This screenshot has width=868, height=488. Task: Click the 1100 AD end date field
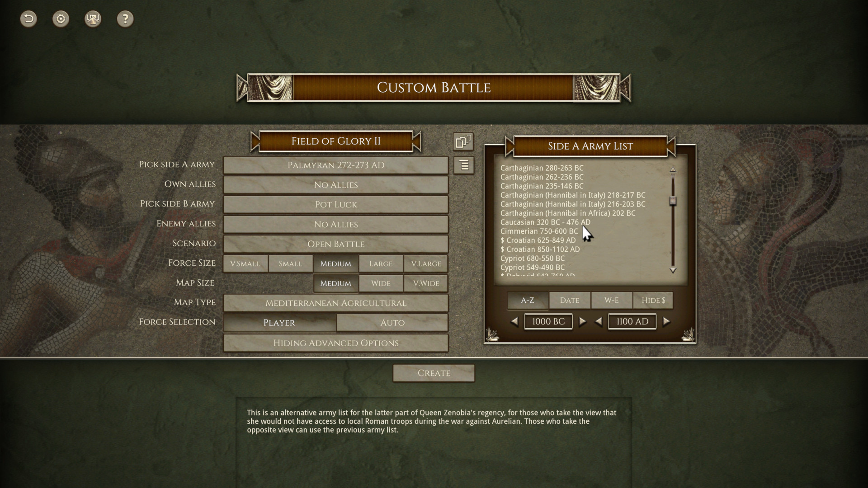pos(632,322)
